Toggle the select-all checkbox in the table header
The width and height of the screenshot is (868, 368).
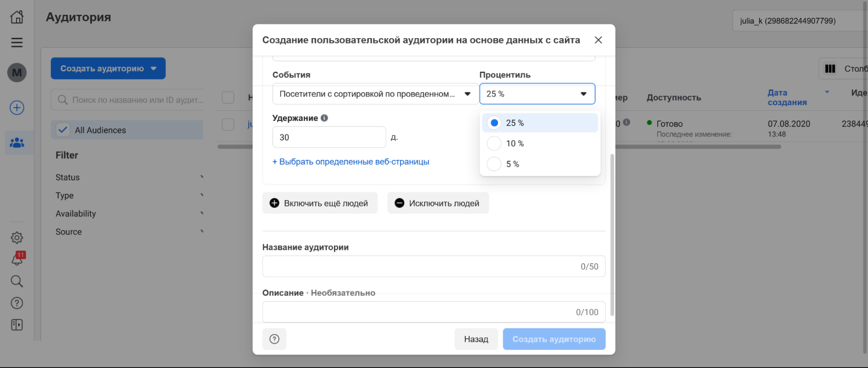228,97
